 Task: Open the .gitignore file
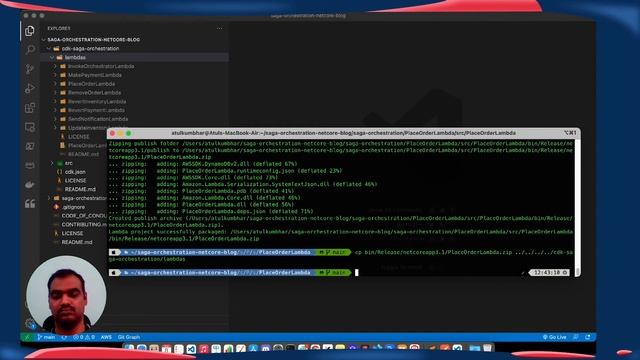click(74, 207)
